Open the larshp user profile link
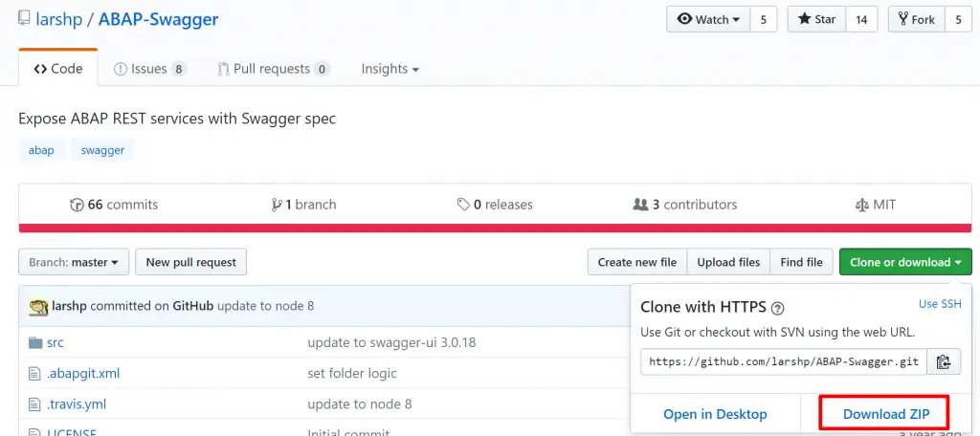980x436 pixels. (x=58, y=19)
